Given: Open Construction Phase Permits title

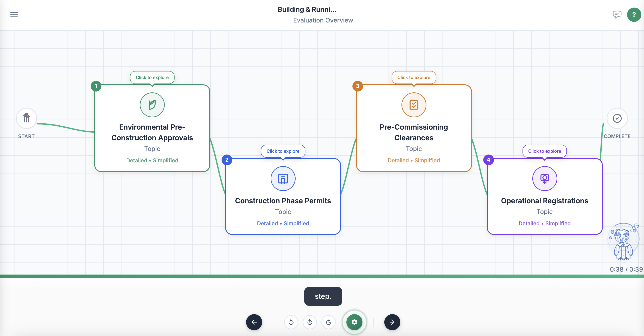Looking at the screenshot, I should 283,201.
